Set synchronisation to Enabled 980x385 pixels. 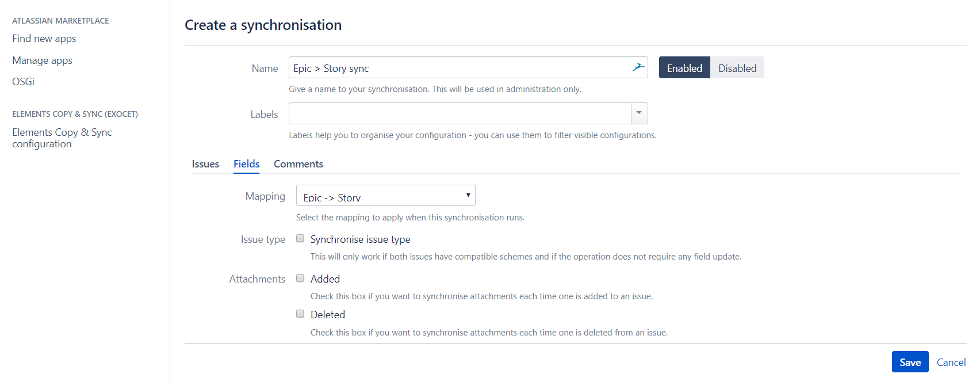[684, 68]
